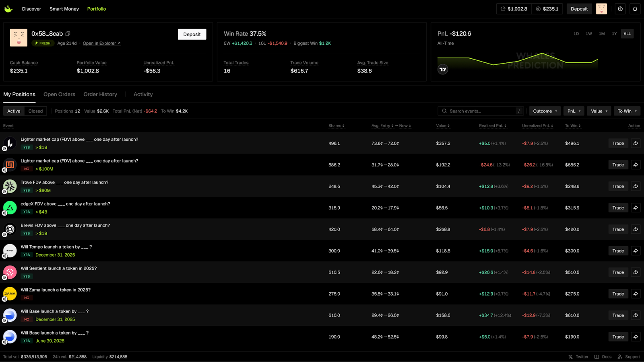Select the Active positions toggle
This screenshot has height=362, width=644.
(x=14, y=111)
